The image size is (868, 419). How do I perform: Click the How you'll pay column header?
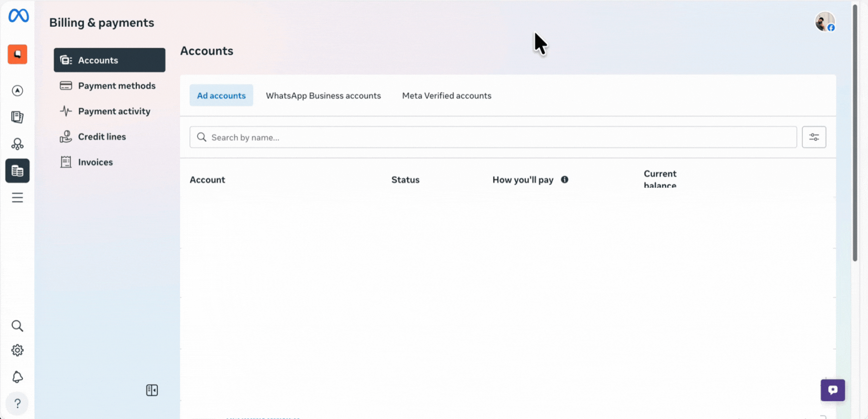point(523,180)
